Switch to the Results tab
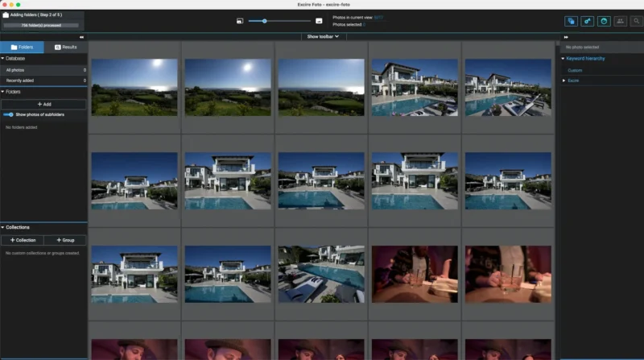Viewport: 644px width, 360px height. point(66,47)
